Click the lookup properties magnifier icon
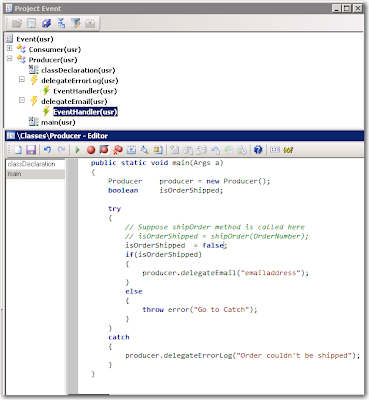The width and height of the screenshot is (369, 400). click(144, 150)
